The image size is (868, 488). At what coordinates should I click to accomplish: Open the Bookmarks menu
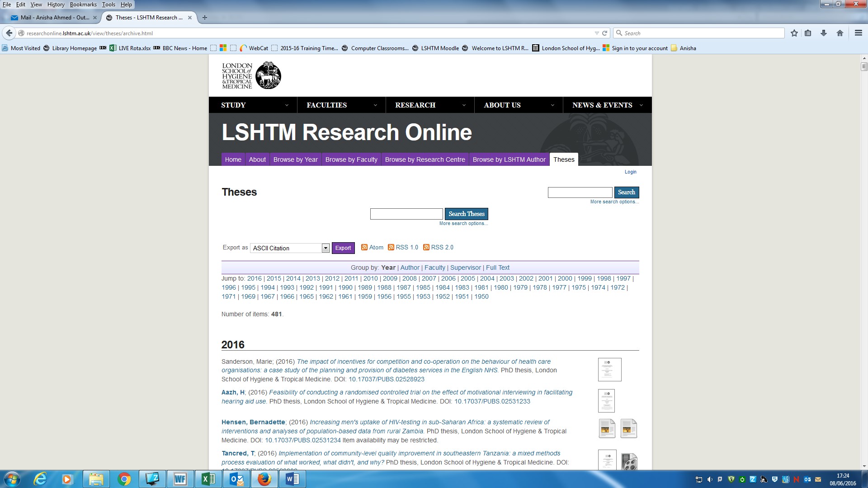point(83,5)
